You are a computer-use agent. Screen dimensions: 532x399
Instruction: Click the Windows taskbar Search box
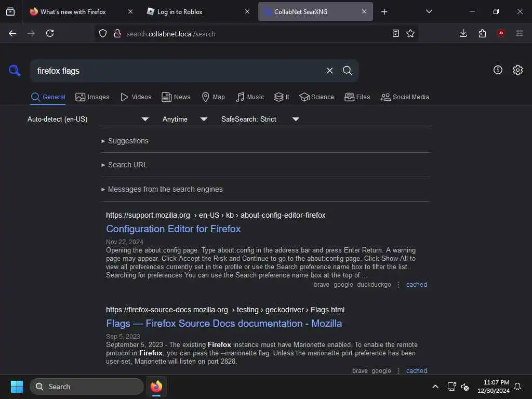(87, 387)
